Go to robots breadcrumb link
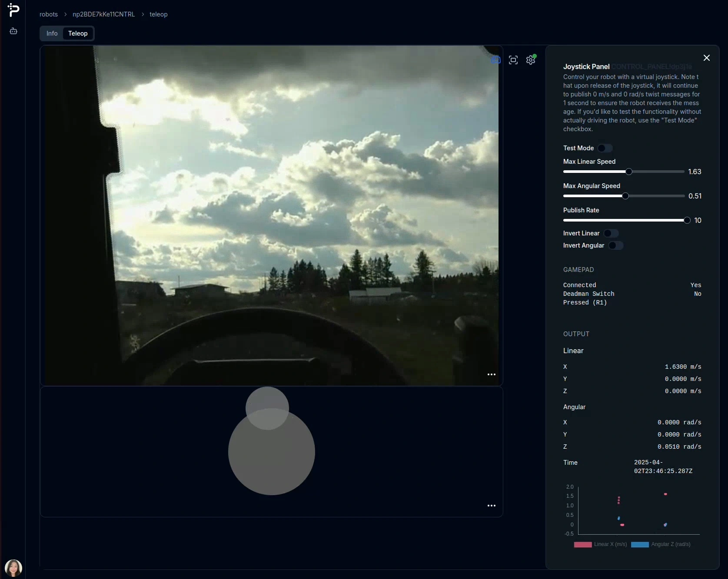Screen dimensions: 728x579 click(49, 14)
